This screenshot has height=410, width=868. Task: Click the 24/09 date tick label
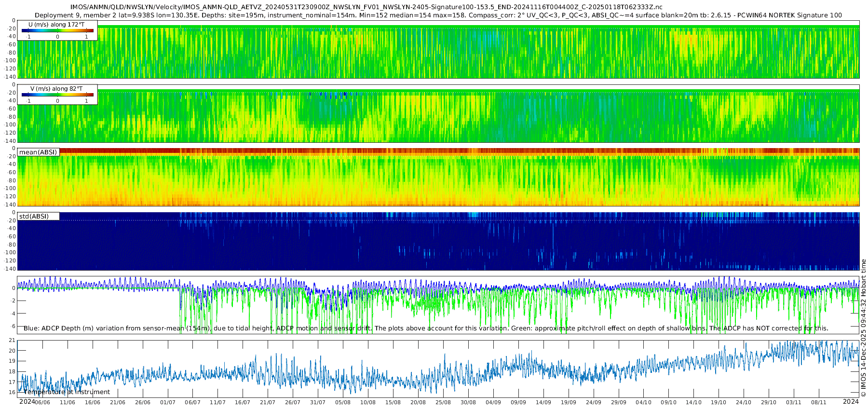(593, 402)
